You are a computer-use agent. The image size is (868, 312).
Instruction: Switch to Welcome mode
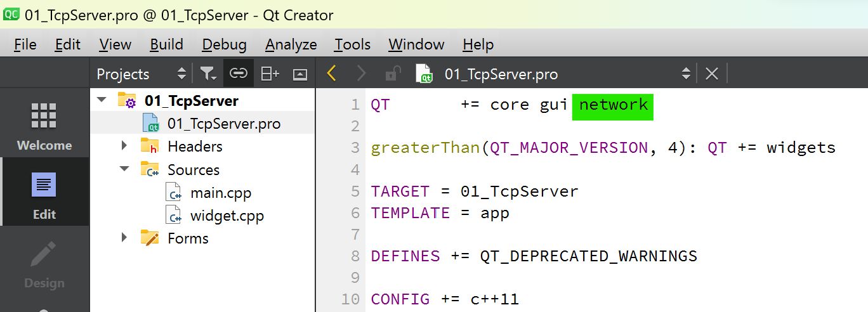tap(44, 127)
